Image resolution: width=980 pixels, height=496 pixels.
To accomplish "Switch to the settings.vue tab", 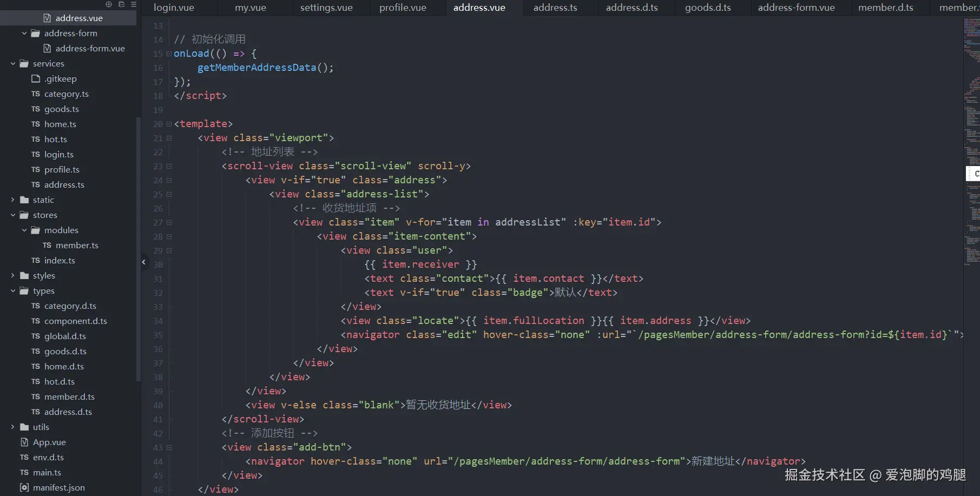I will pos(326,8).
